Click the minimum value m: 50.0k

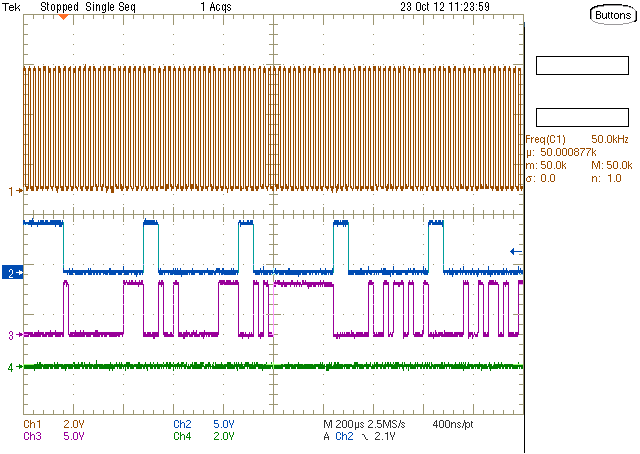pos(546,165)
